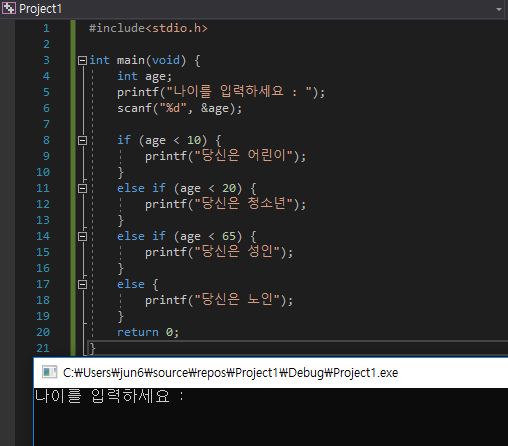Click the Project1.exe console title bar
This screenshot has height=446, width=508.
271,372
